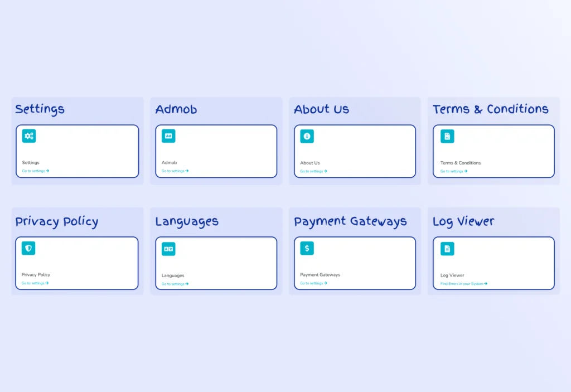Screen dimensions: 571x392
Task: Open 'Go to settings' under Payment Gateways
Action: [x=313, y=283]
